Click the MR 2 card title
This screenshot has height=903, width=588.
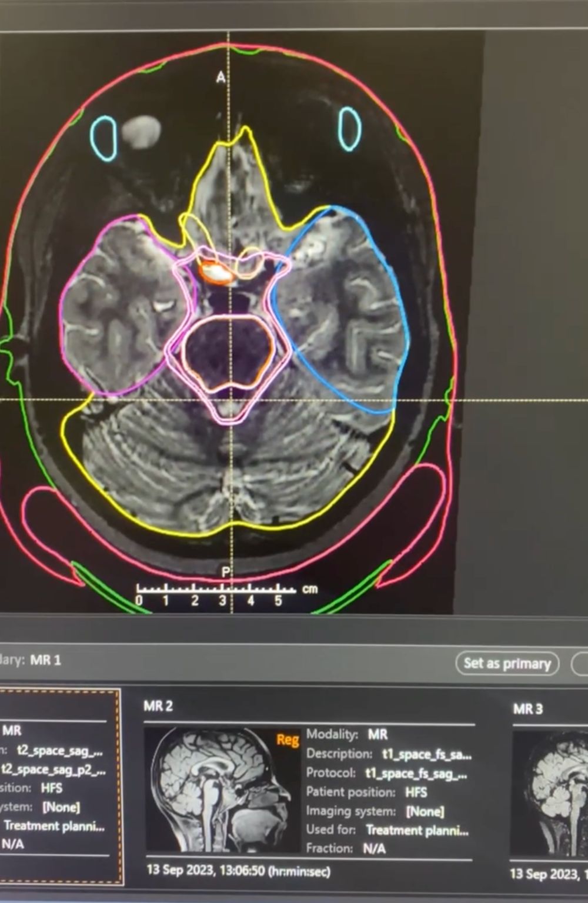tap(158, 706)
